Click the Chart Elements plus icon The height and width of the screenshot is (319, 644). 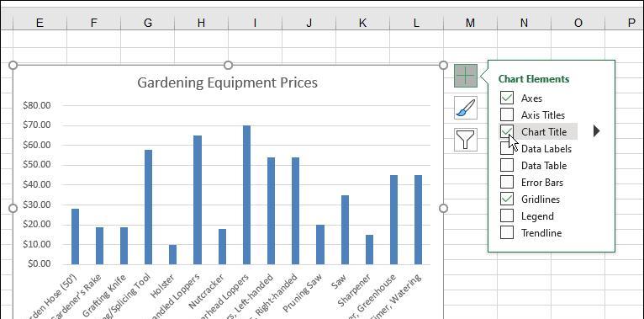pyautogui.click(x=466, y=76)
